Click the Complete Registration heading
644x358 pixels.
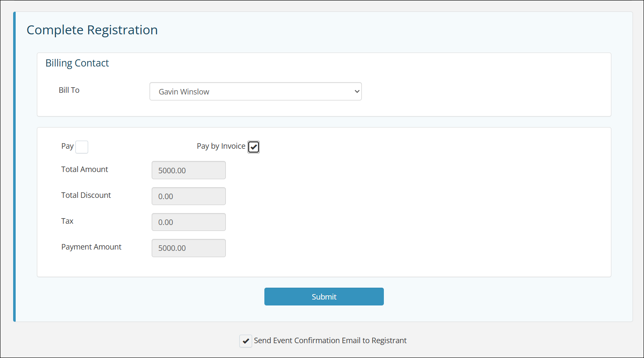pos(92,30)
